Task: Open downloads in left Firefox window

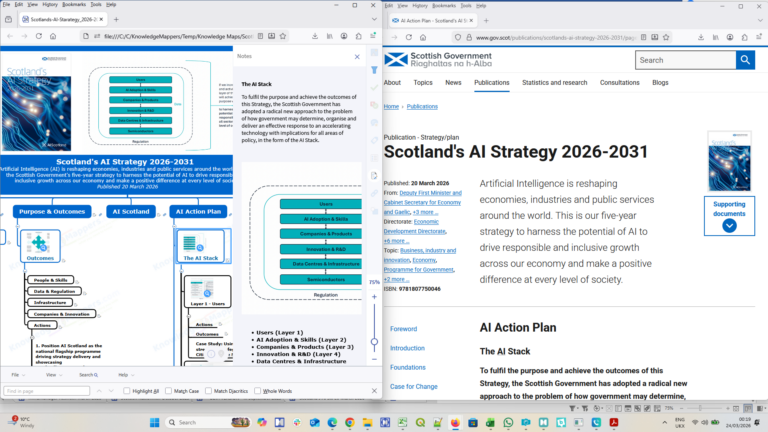Action: [x=315, y=36]
